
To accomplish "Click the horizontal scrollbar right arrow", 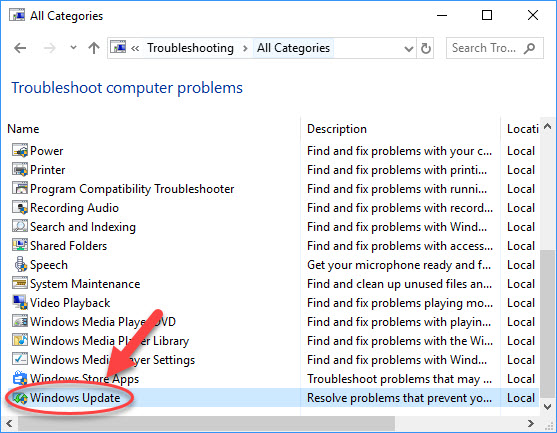I will [531, 423].
